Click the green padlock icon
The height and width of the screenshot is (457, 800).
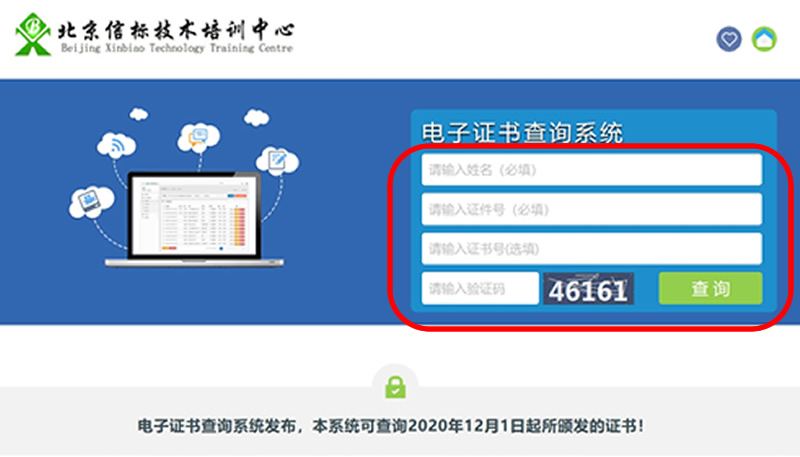pos(395,386)
